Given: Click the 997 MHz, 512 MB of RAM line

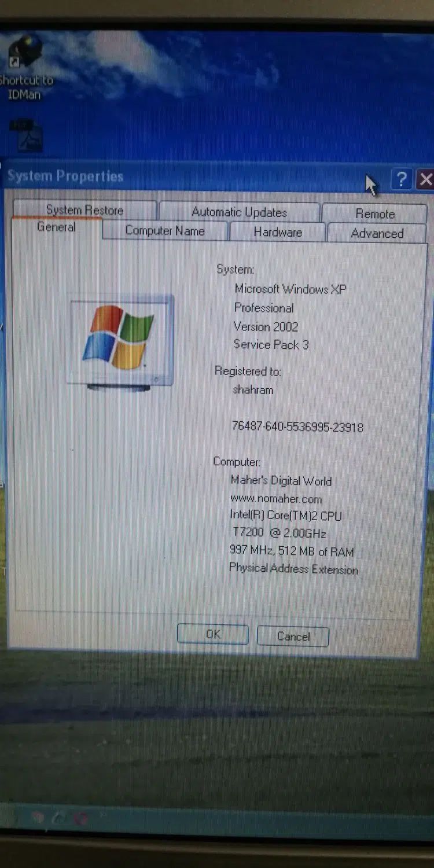Looking at the screenshot, I should pyautogui.click(x=292, y=551).
